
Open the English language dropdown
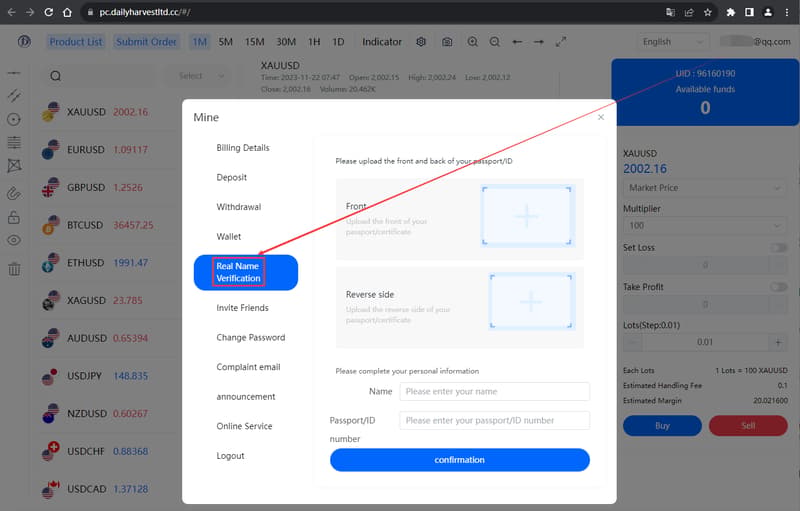point(673,42)
